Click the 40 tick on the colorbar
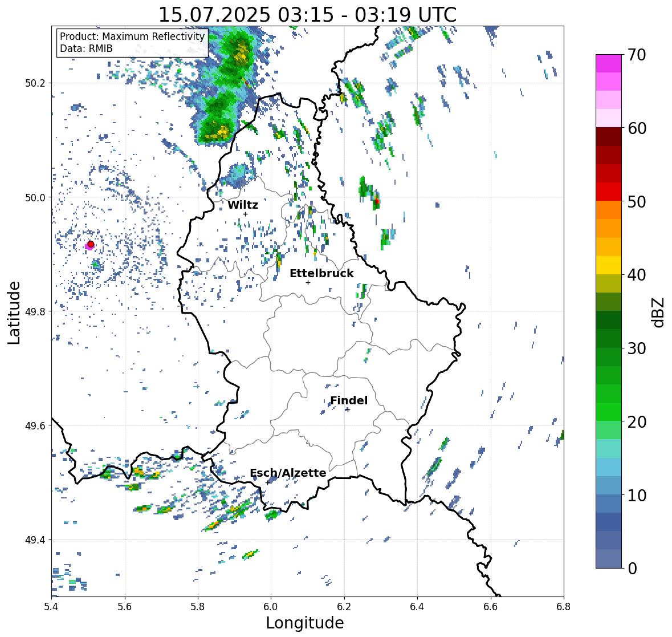 [x=637, y=275]
